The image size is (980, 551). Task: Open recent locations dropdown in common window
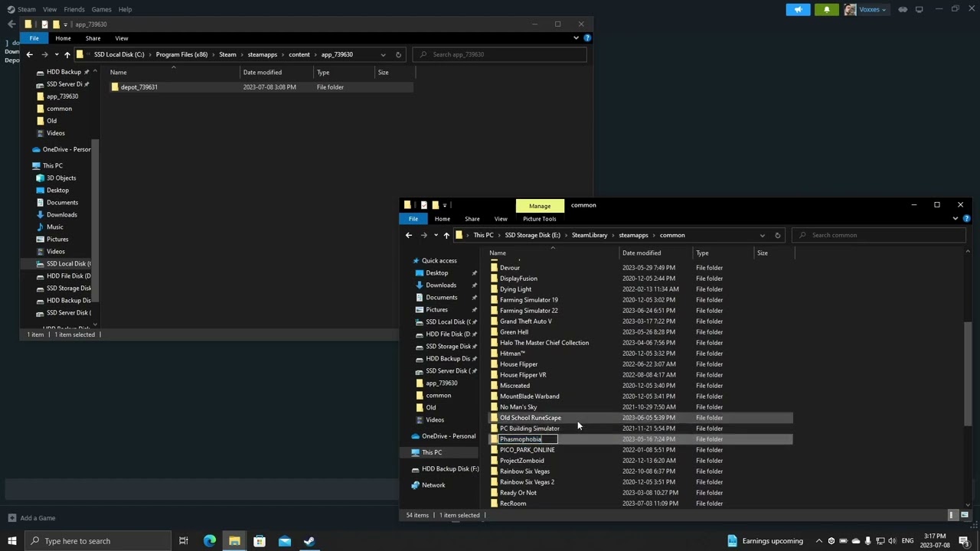point(436,235)
